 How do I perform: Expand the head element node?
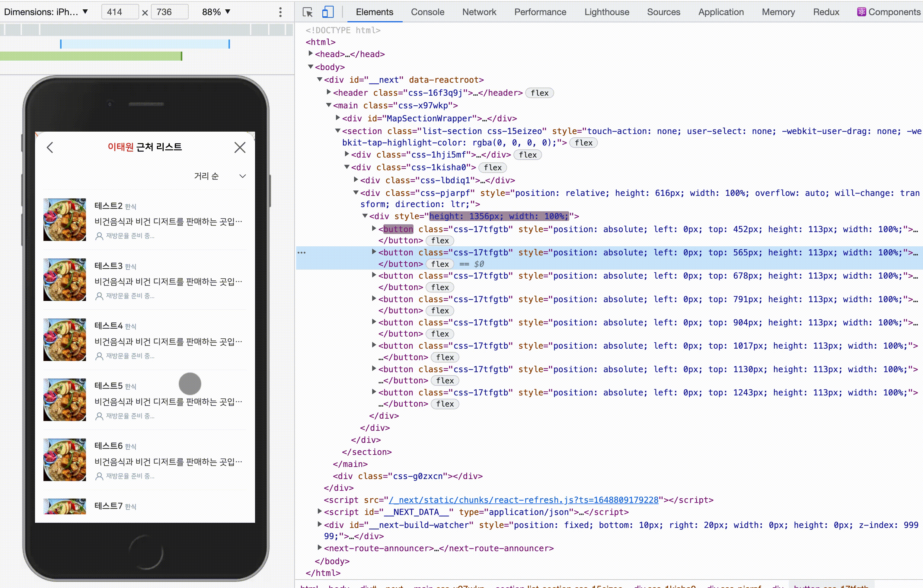pyautogui.click(x=311, y=54)
